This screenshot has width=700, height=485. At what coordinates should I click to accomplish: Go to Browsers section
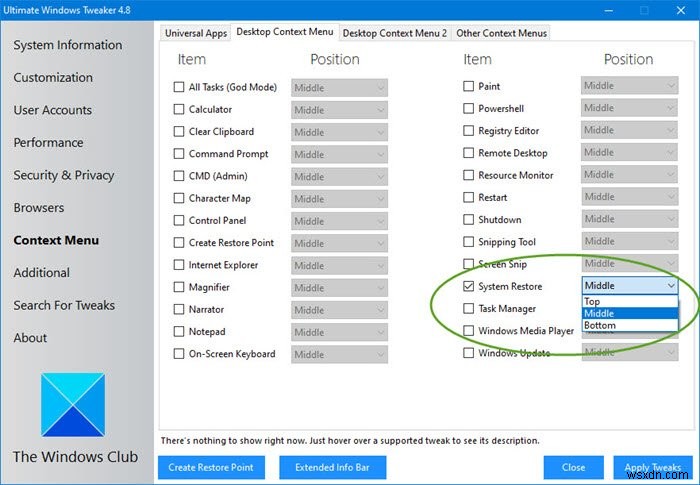39,208
